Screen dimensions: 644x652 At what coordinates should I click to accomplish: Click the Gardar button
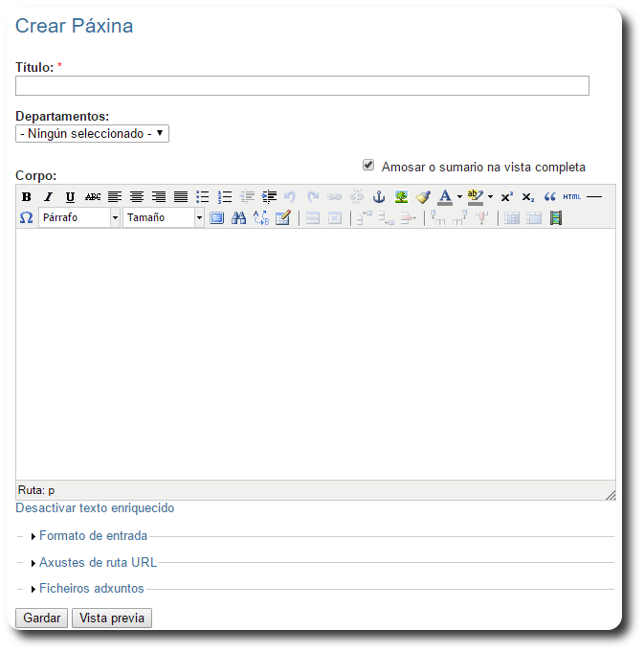coord(42,618)
